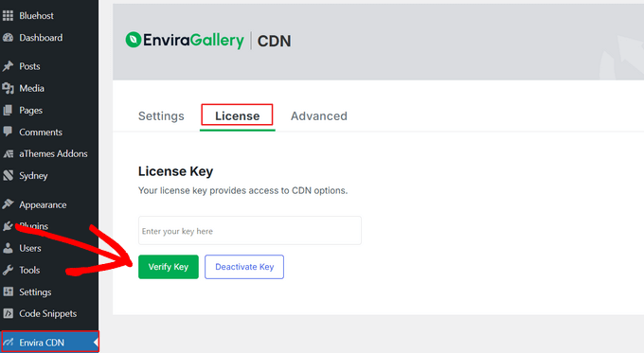
Task: Click the Deactivate Key button
Action: (x=244, y=267)
